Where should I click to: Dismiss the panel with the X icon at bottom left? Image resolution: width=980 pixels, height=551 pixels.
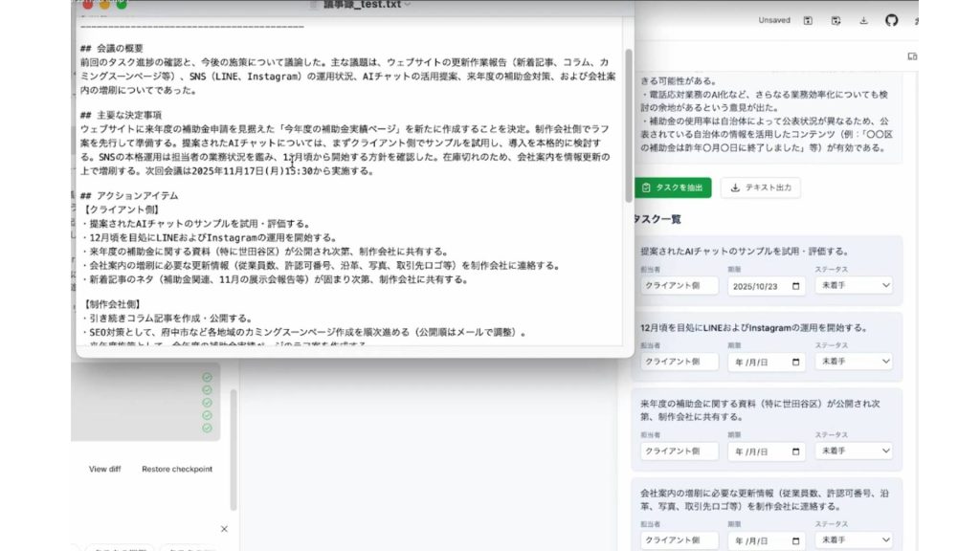(x=224, y=528)
